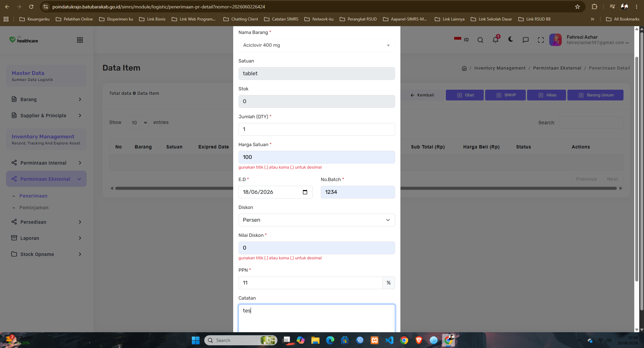Click the BMHP add button

[x=505, y=95]
